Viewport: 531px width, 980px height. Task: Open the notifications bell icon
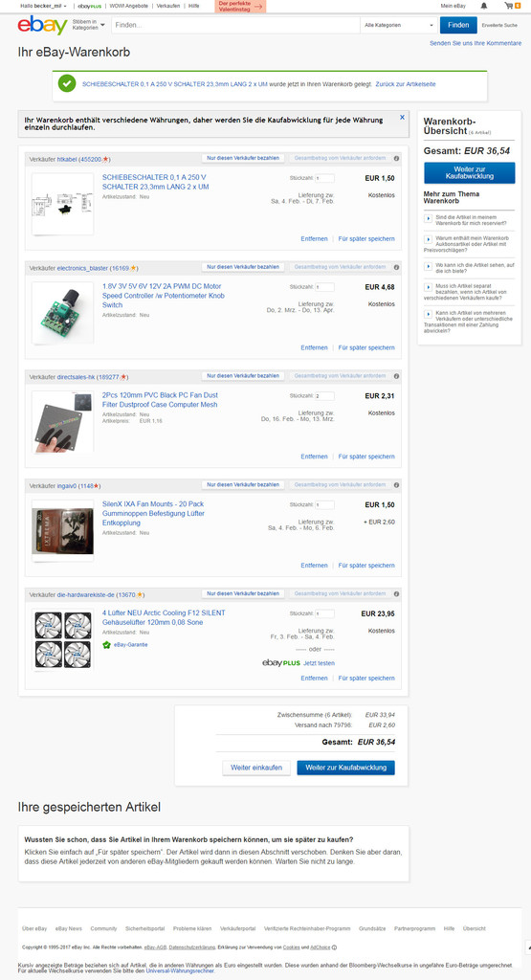click(484, 6)
